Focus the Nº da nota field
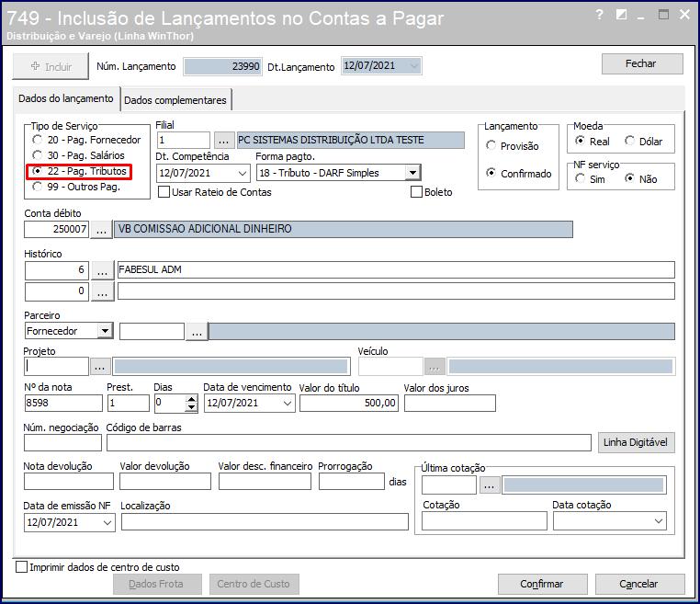This screenshot has width=700, height=604. 63,403
